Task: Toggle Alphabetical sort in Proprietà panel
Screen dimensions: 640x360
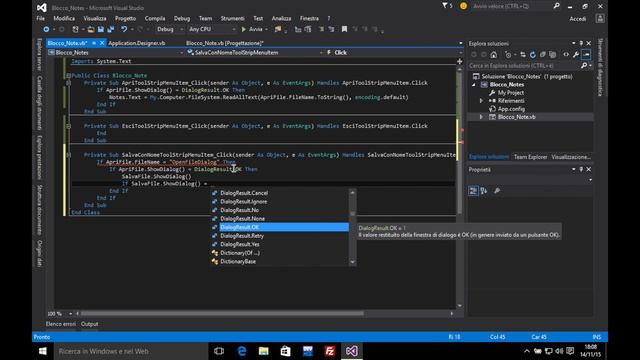Action: coord(484,191)
